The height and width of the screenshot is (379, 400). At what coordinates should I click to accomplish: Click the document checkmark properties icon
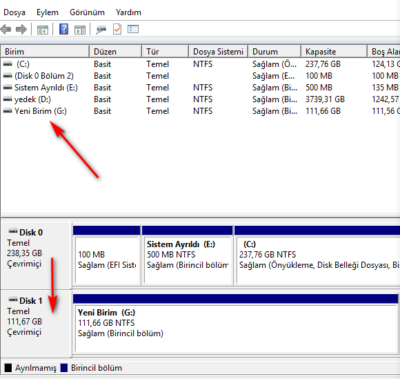pos(117,29)
